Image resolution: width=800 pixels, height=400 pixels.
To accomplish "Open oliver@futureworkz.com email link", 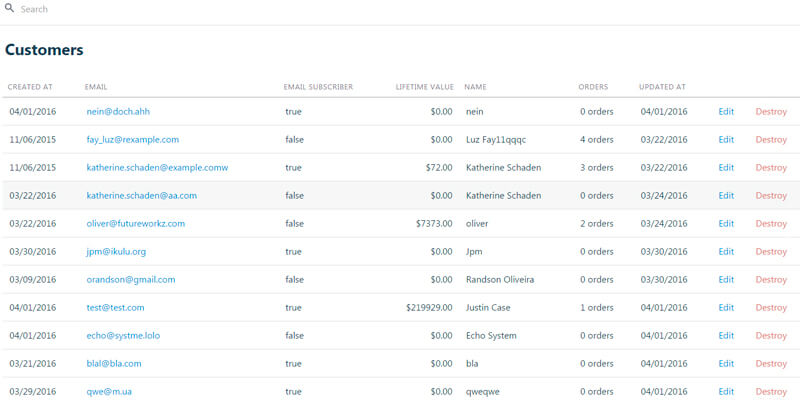I will tap(136, 224).
